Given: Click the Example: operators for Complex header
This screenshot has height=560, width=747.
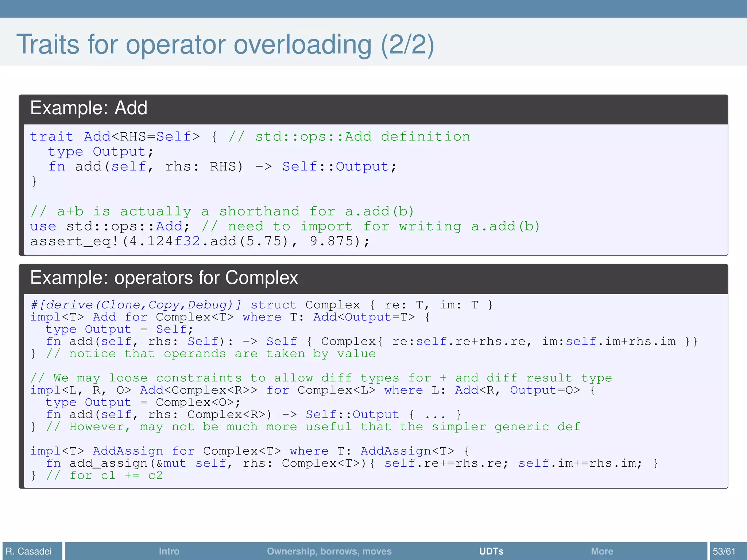Looking at the screenshot, I should coord(164,278).
